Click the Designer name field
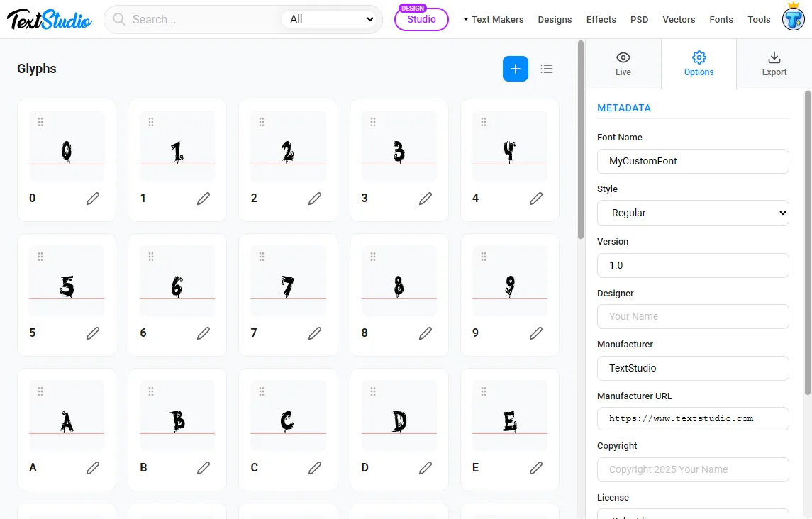 pyautogui.click(x=693, y=316)
